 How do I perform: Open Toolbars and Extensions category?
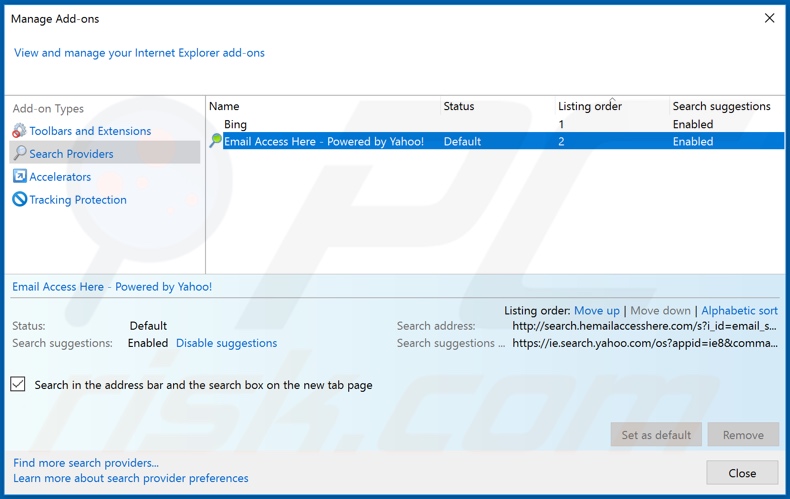(x=90, y=131)
